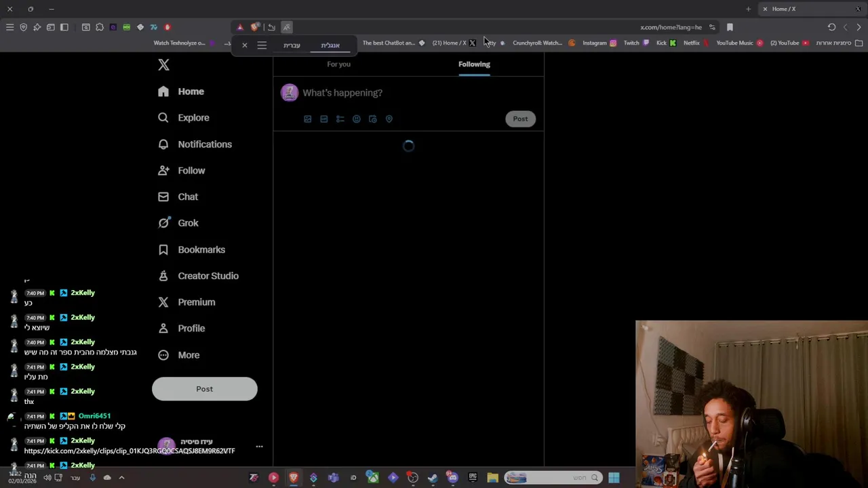
Task: Open your Profile page
Action: (x=181, y=328)
